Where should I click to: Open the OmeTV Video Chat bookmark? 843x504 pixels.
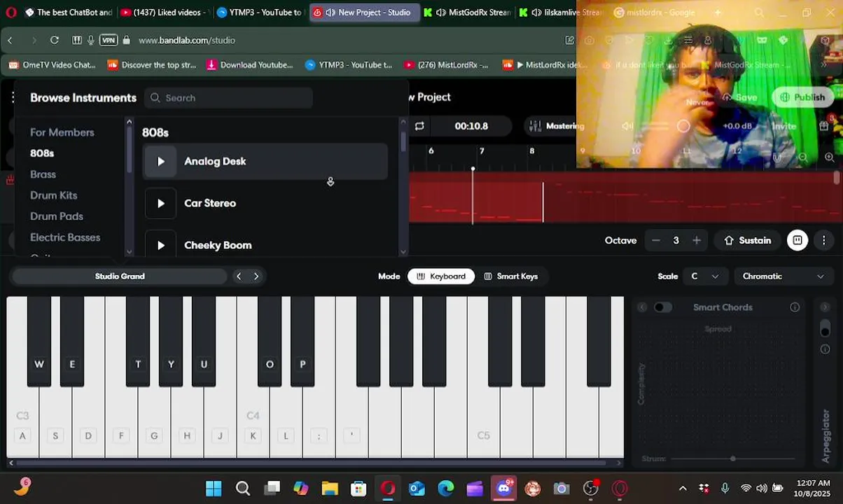tap(52, 65)
